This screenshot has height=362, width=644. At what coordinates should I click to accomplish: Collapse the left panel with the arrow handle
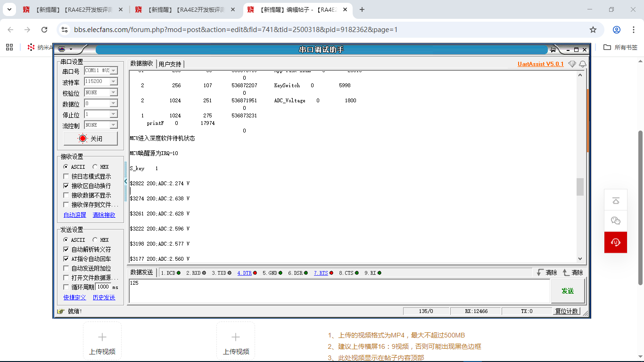126,181
